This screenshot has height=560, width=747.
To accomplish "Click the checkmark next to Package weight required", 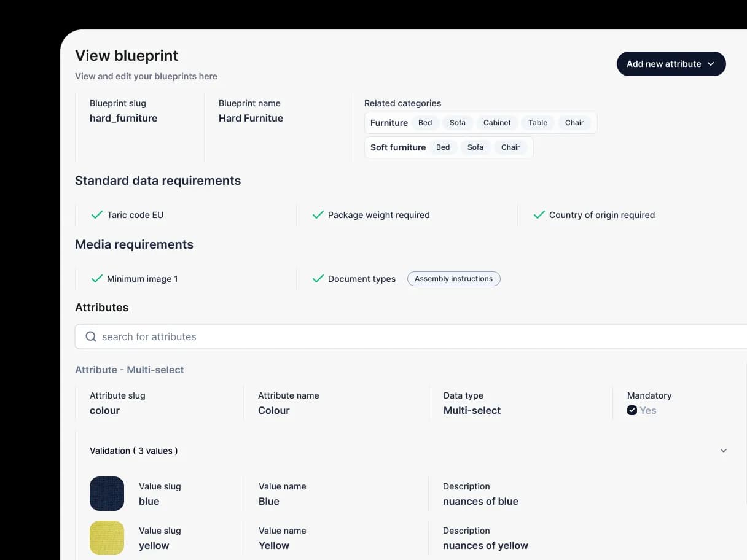I will pos(318,215).
